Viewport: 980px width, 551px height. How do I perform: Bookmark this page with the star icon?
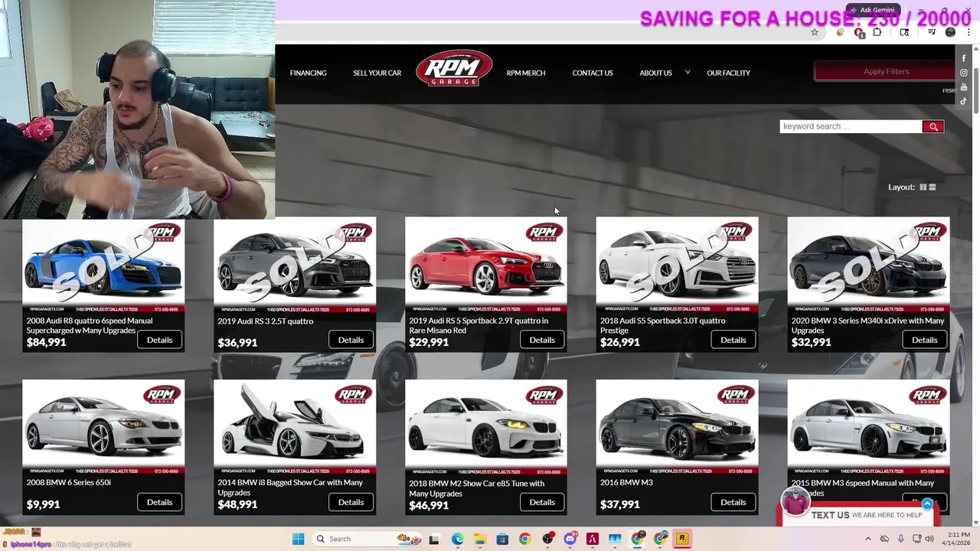coord(815,32)
